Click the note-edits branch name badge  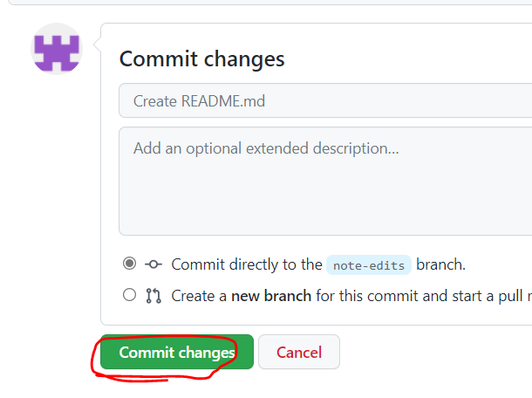pos(369,264)
